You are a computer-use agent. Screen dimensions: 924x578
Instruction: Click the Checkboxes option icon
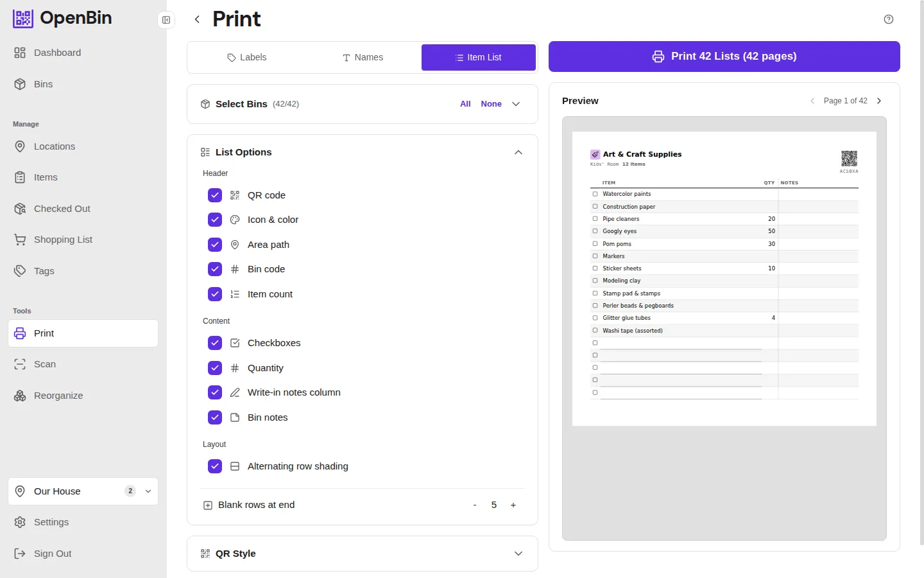point(235,343)
